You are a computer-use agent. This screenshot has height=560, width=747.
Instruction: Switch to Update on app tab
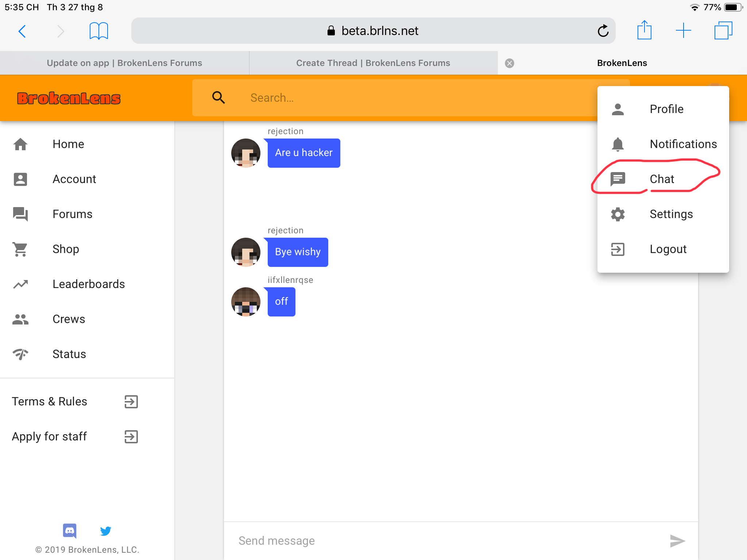tap(124, 63)
